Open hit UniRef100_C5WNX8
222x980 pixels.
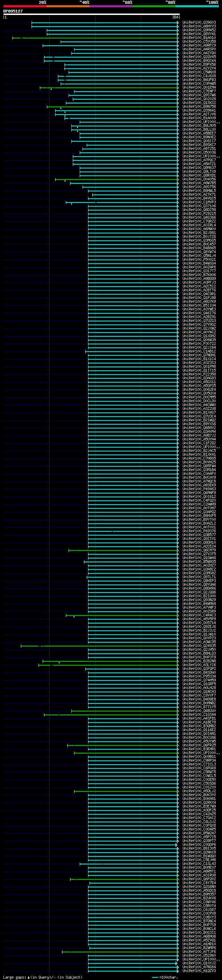pyautogui.click(x=199, y=72)
